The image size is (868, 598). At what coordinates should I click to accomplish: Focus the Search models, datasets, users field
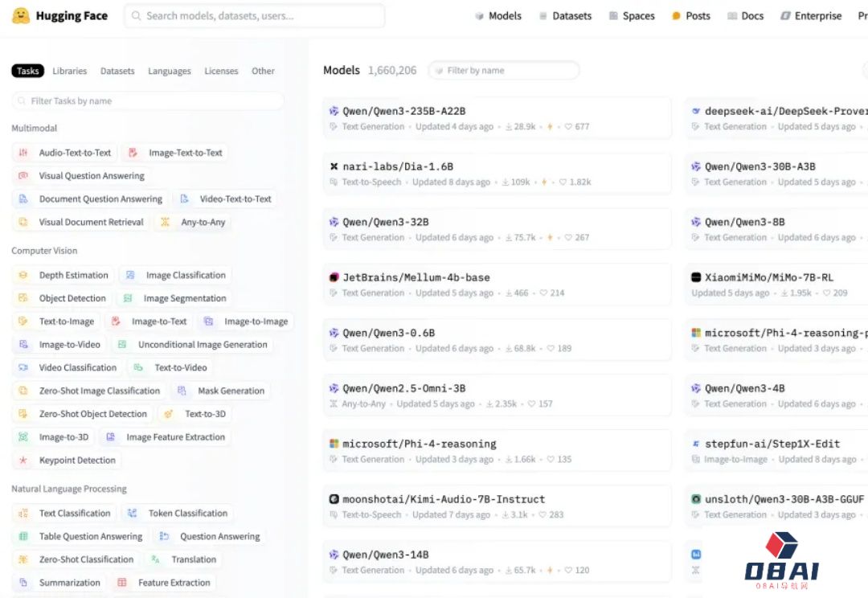point(254,16)
